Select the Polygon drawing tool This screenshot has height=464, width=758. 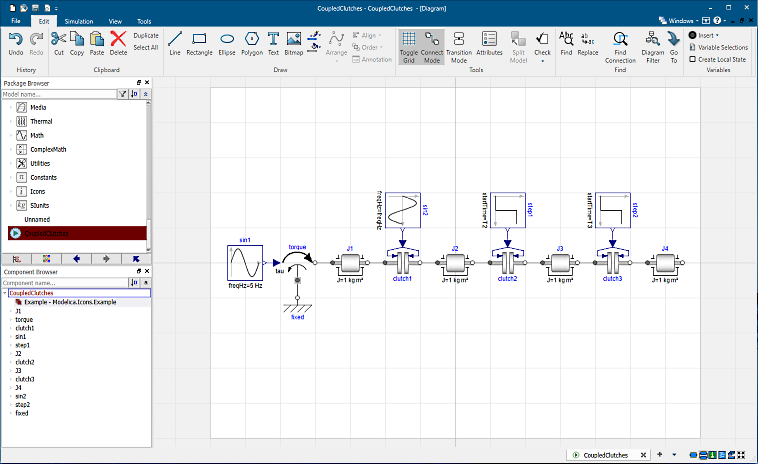[x=251, y=41]
